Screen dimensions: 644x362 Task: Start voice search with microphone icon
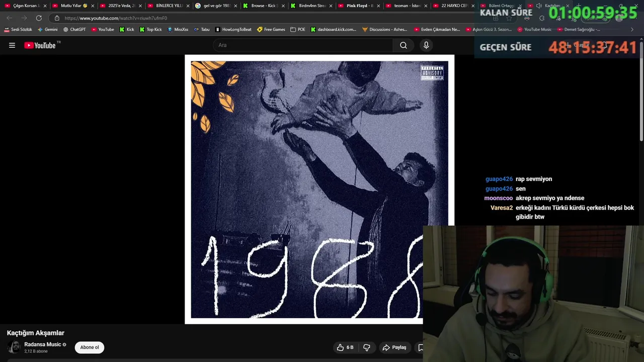pos(426,45)
